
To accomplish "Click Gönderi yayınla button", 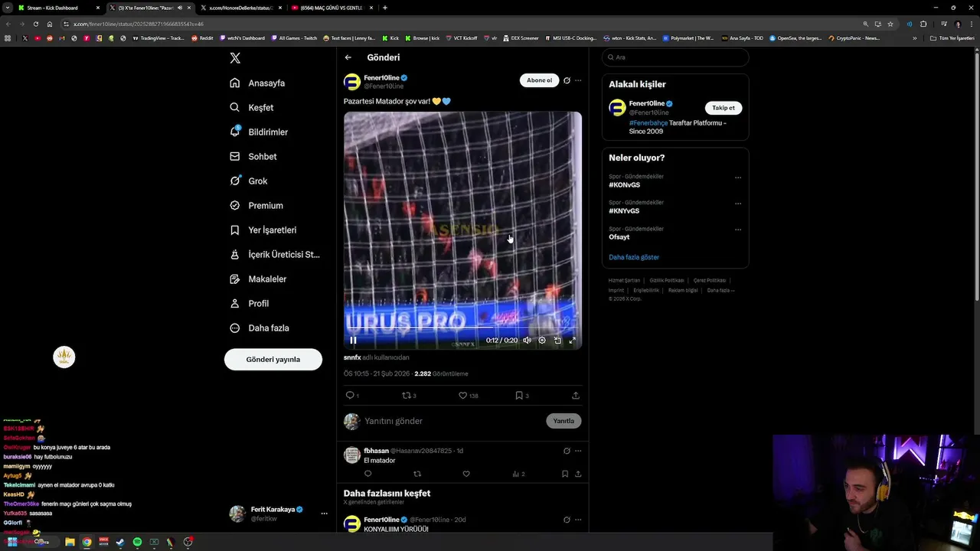I will coord(273,359).
